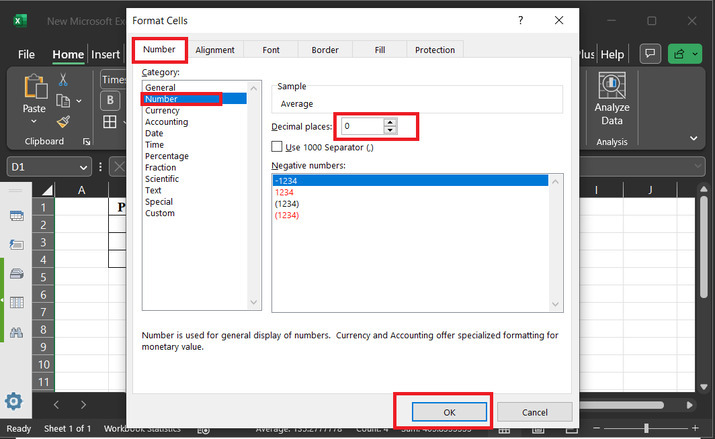Image resolution: width=715 pixels, height=439 pixels.
Task: Click the Select All corner triangle
Action: [x=47, y=190]
